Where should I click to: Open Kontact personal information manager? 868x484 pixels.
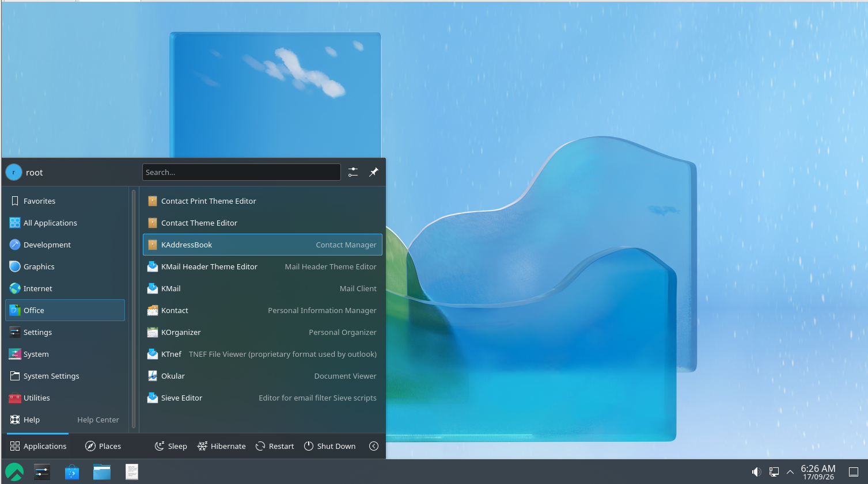(262, 310)
